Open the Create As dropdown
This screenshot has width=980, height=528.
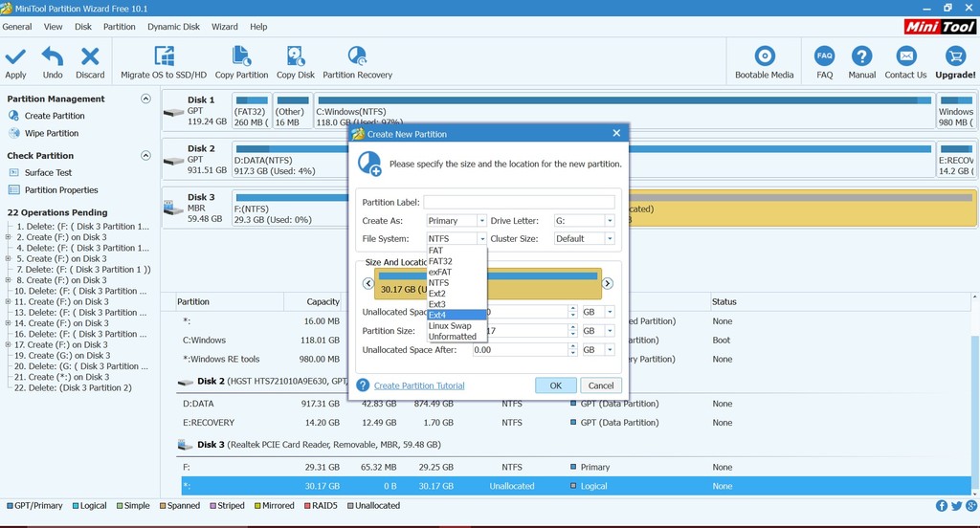pos(481,221)
